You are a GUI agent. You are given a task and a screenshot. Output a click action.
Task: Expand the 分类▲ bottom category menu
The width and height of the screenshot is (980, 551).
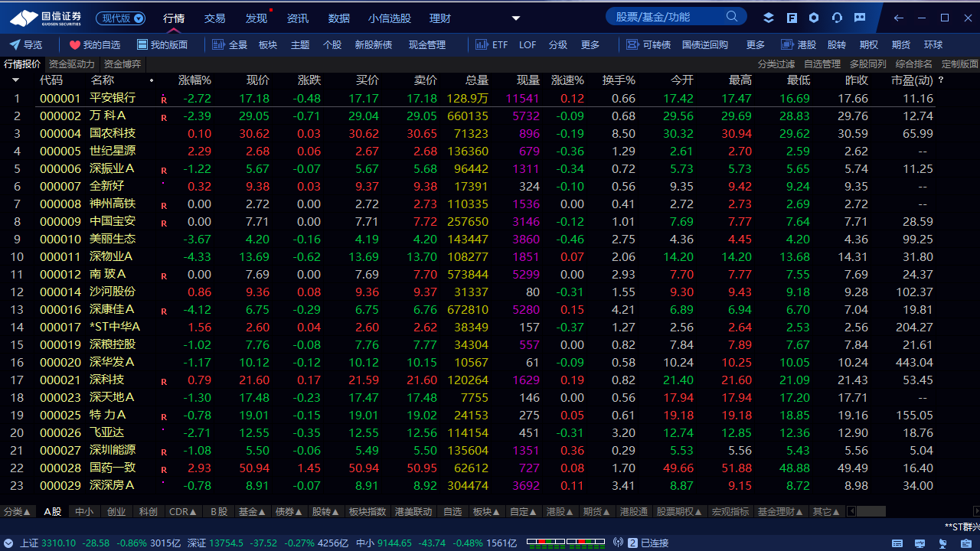(17, 511)
